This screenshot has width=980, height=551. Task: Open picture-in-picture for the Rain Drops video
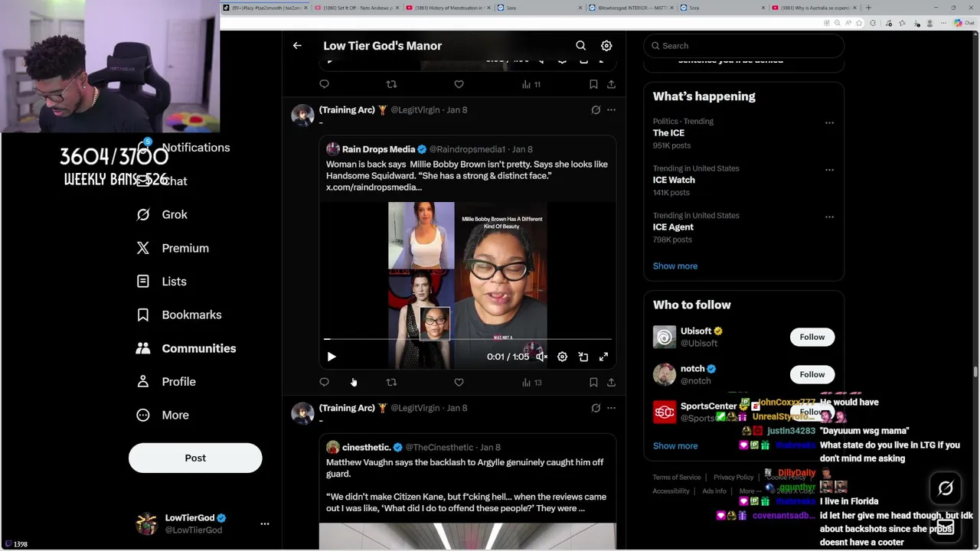point(583,357)
